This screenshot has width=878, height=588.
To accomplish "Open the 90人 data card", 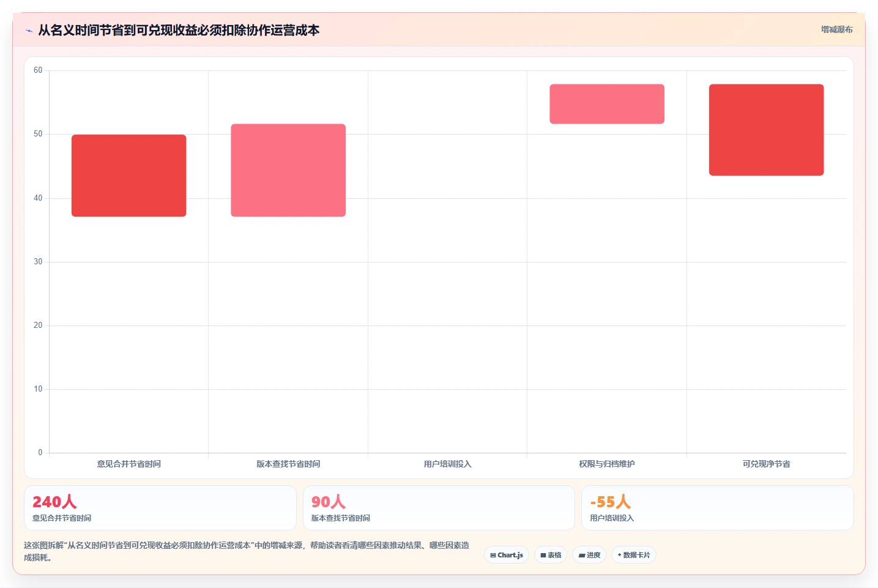I will tap(439, 508).
